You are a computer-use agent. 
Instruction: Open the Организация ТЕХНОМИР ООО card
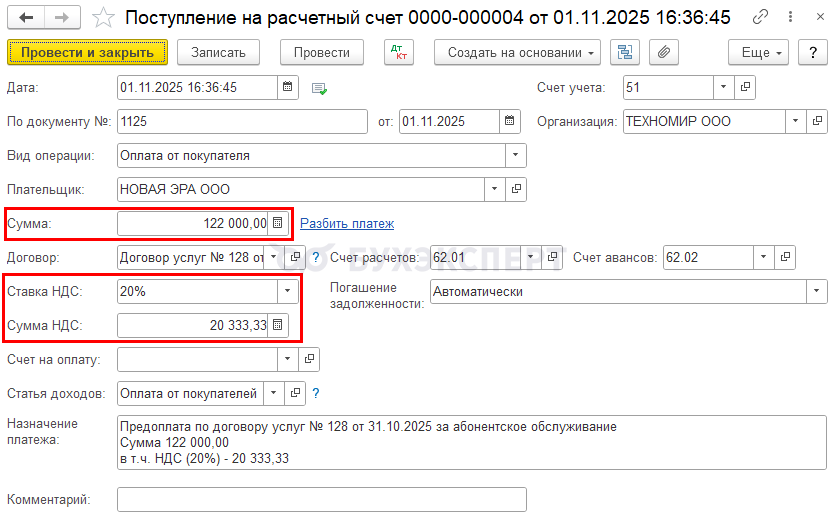817,121
